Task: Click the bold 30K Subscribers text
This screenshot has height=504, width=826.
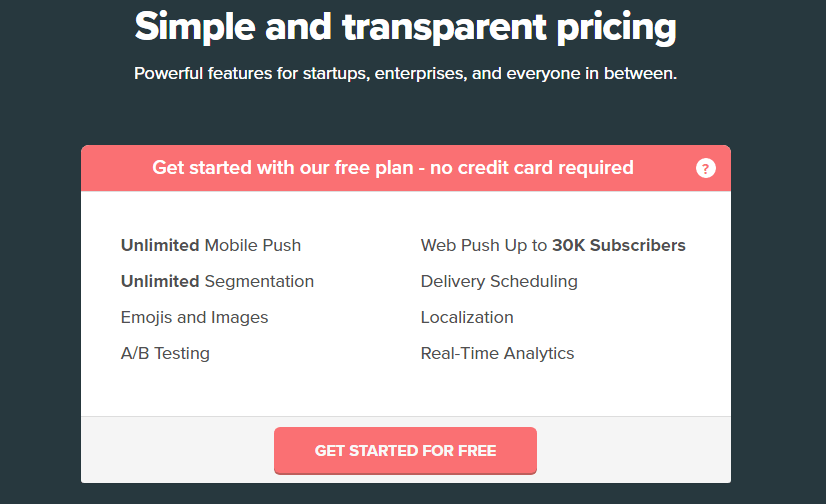Action: (x=619, y=245)
